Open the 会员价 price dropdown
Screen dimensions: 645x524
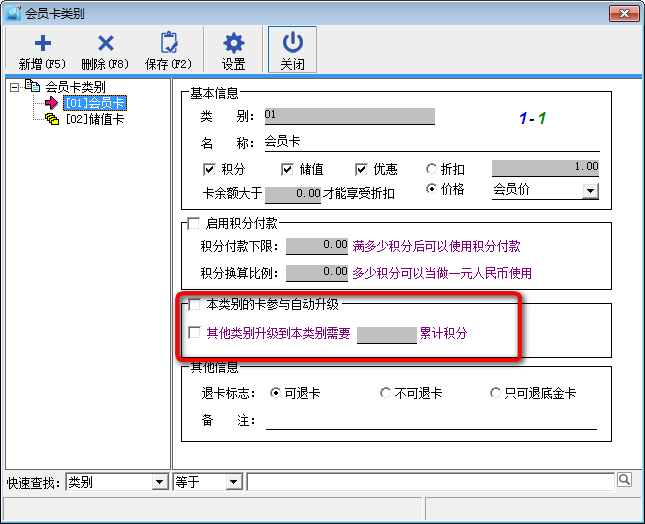click(x=590, y=191)
